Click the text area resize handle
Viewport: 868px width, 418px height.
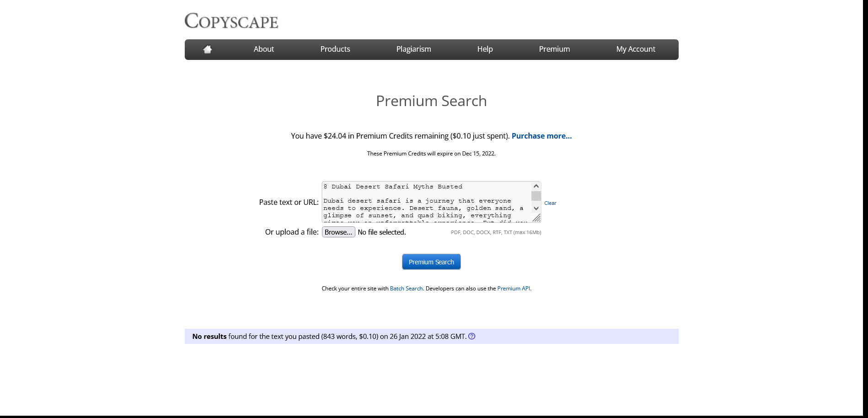click(x=536, y=218)
